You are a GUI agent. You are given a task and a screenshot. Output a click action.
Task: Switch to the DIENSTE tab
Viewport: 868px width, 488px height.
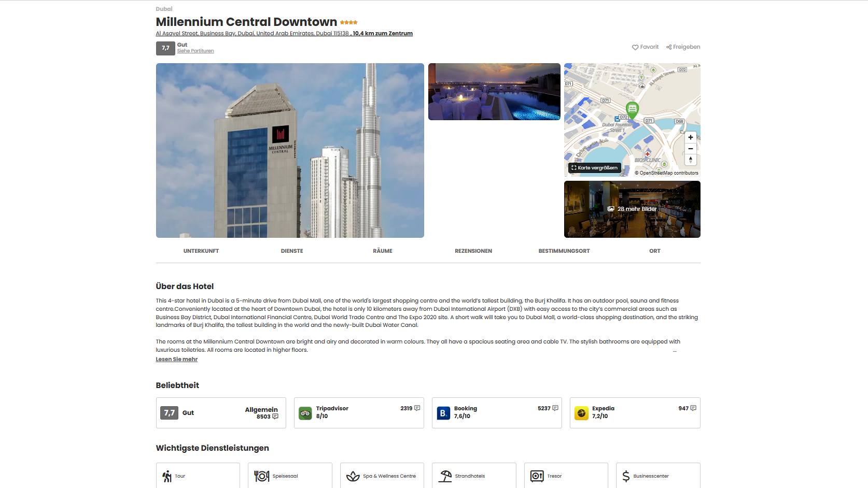pyautogui.click(x=292, y=251)
